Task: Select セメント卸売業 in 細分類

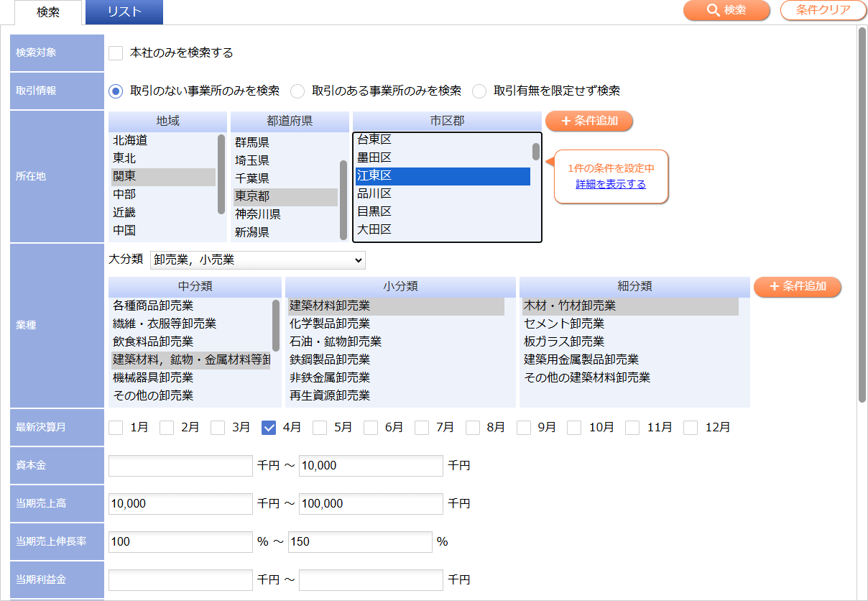Action: [630, 324]
